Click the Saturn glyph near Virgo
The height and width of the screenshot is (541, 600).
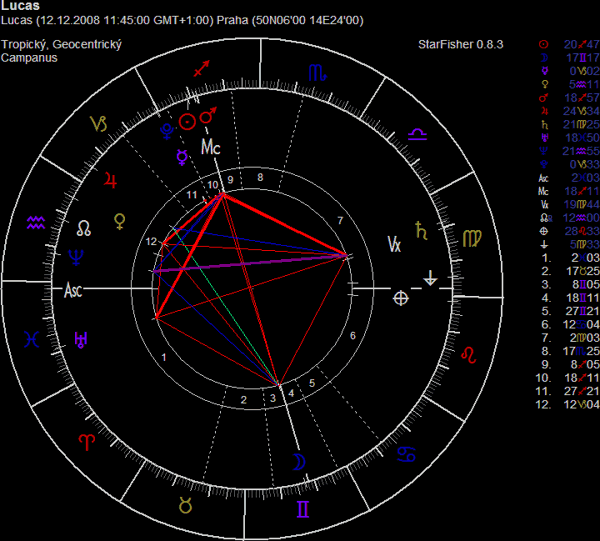432,229
